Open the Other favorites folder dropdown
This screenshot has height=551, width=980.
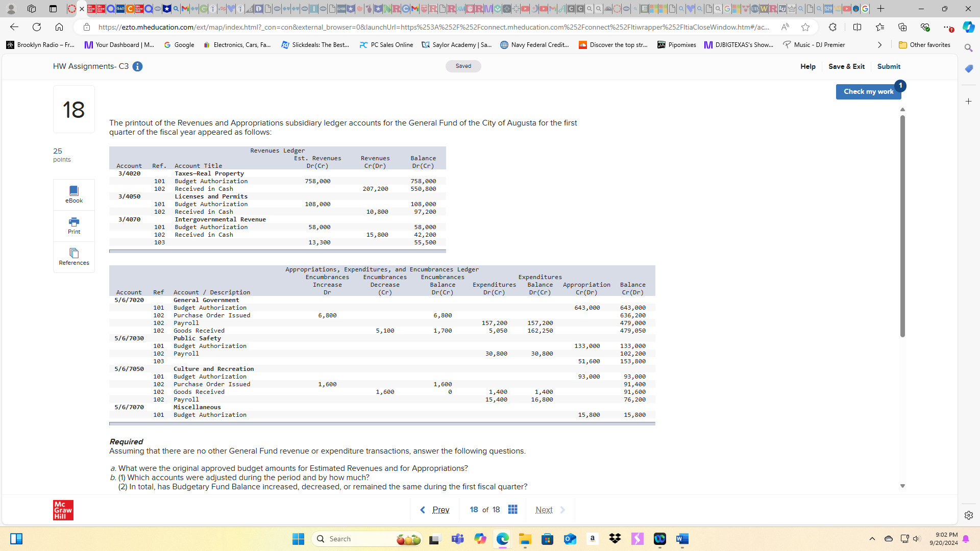tap(924, 45)
